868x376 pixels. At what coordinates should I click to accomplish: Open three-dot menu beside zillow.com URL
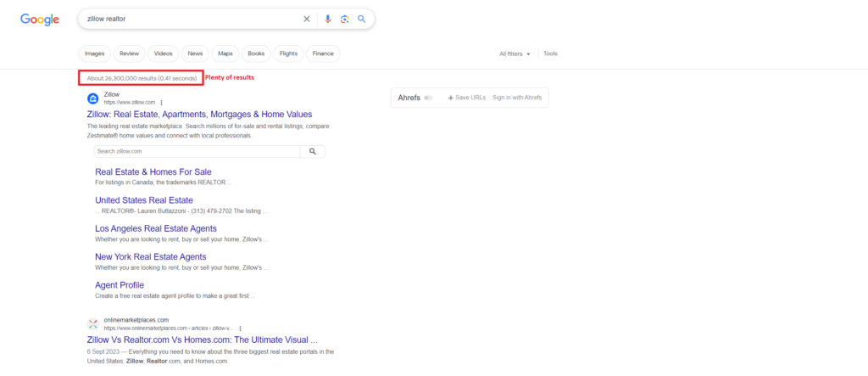[x=161, y=103]
